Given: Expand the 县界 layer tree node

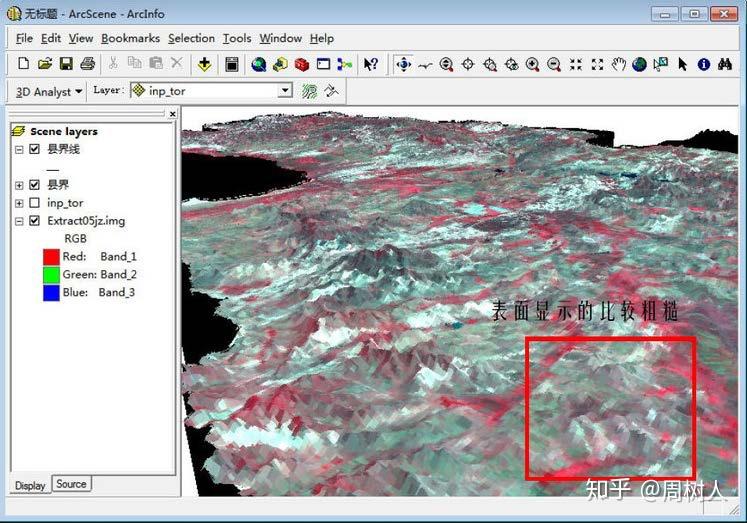Looking at the screenshot, I should (19, 185).
